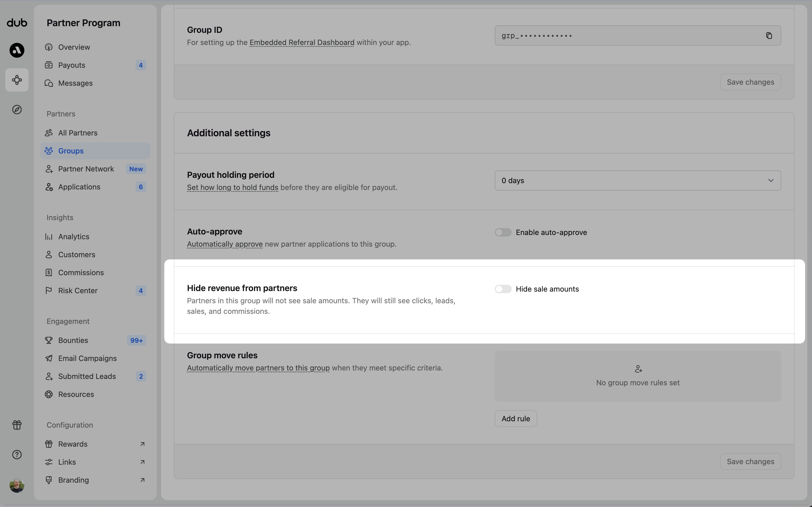Viewport: 812px width, 507px height.
Task: Open the 'Automatically approve' link
Action: [x=225, y=244]
